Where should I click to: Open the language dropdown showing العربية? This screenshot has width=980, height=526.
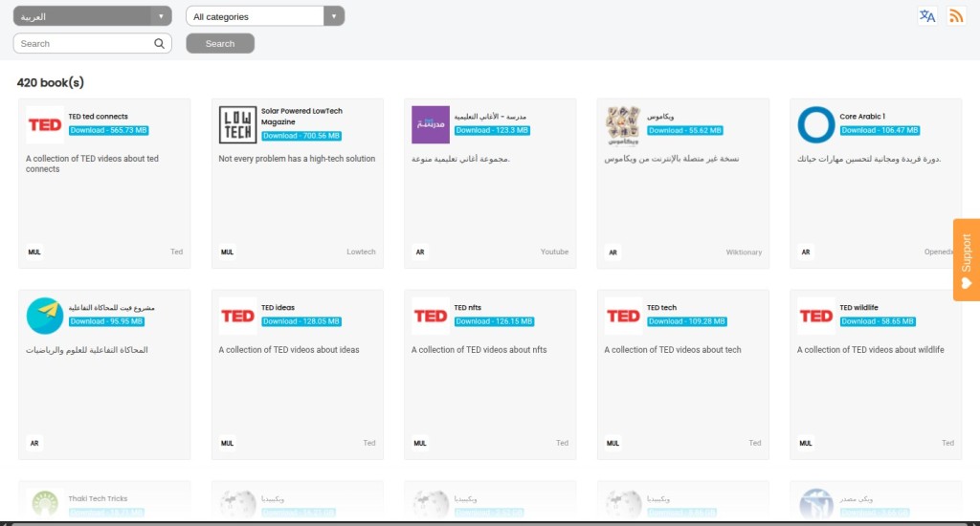(93, 16)
